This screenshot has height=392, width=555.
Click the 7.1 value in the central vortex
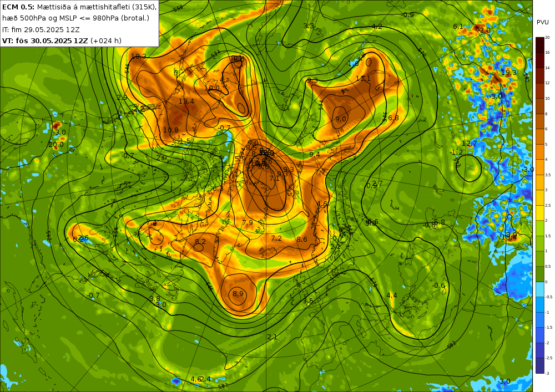tap(274, 179)
